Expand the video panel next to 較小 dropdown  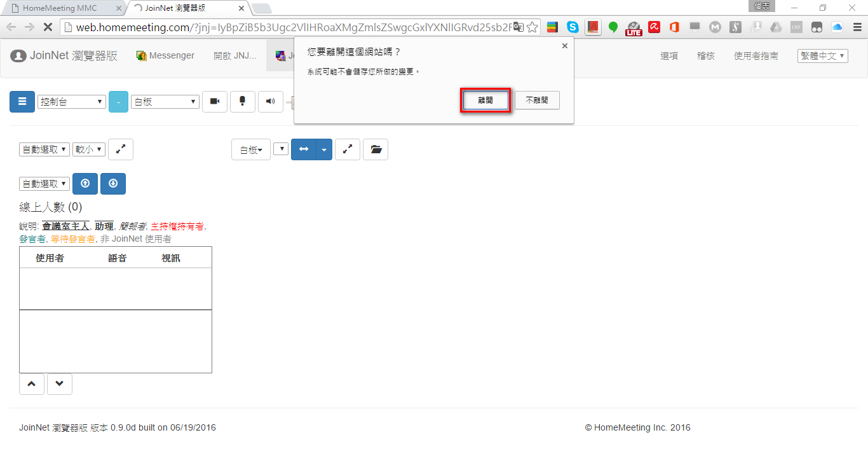pyautogui.click(x=121, y=149)
